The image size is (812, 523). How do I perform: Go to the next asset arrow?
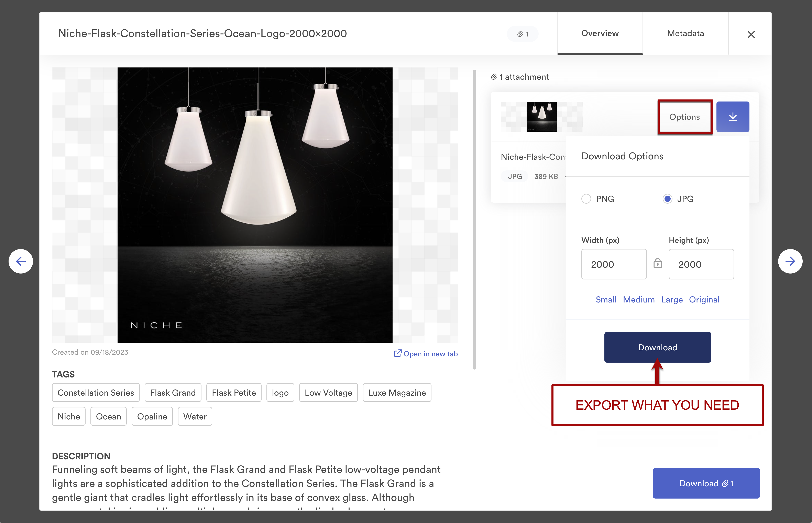(790, 261)
